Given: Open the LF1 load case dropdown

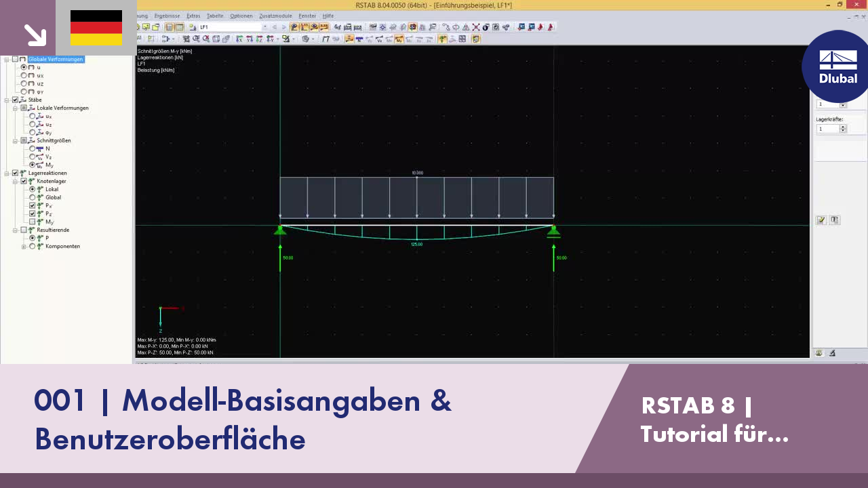Looking at the screenshot, I should (264, 27).
